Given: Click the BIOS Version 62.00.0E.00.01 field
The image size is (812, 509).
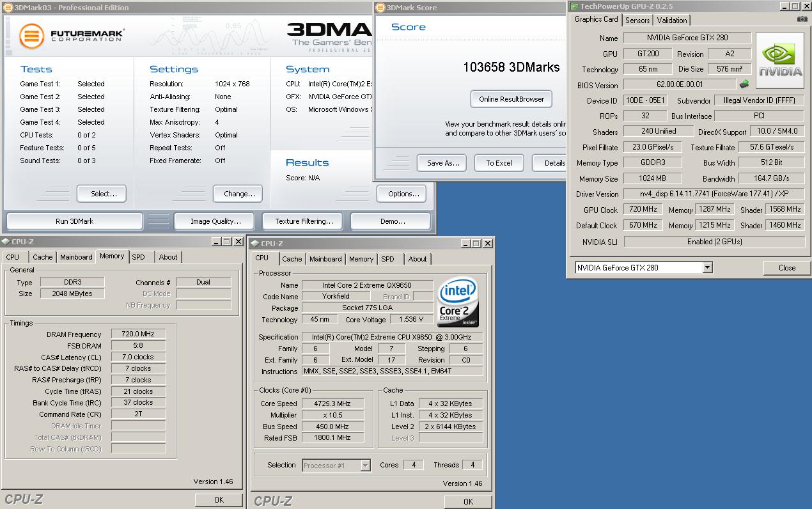Looking at the screenshot, I should [x=680, y=84].
